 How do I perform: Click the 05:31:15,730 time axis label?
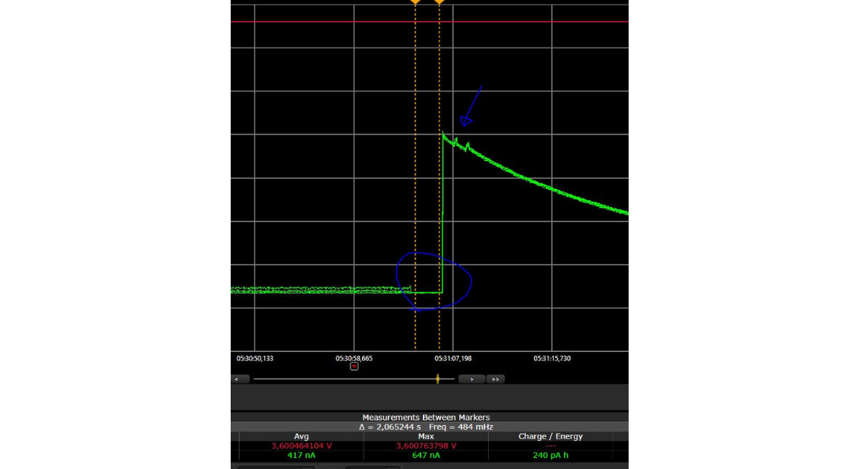[x=552, y=358]
